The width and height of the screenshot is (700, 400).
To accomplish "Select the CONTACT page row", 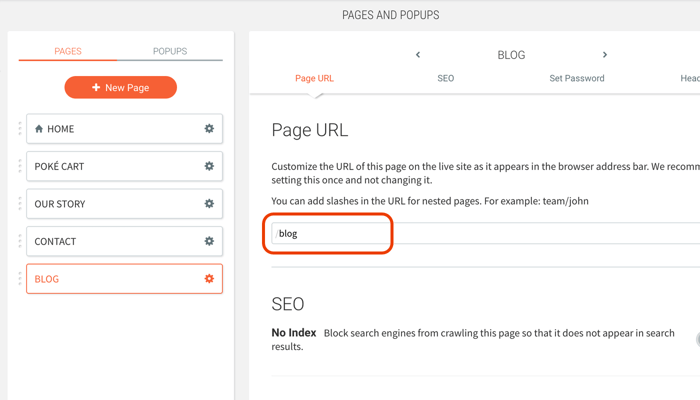I will 125,241.
